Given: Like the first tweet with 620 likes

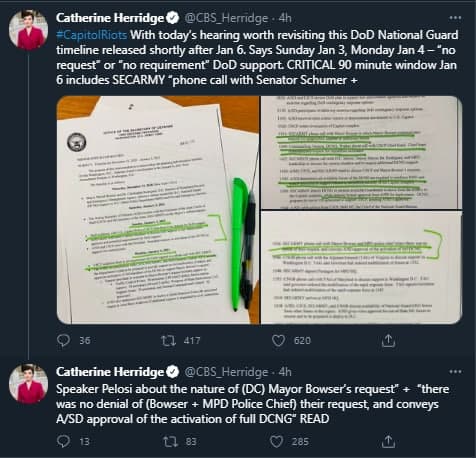Looking at the screenshot, I should coord(278,340).
